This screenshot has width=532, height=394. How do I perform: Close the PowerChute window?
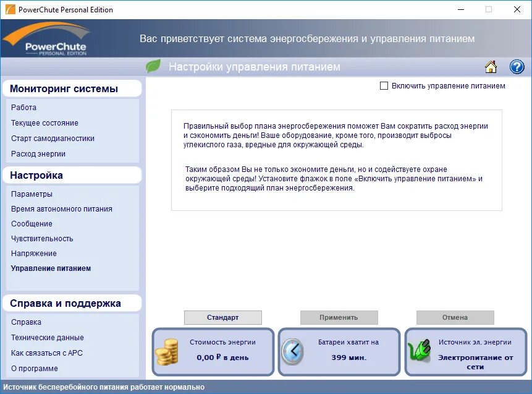517,9
